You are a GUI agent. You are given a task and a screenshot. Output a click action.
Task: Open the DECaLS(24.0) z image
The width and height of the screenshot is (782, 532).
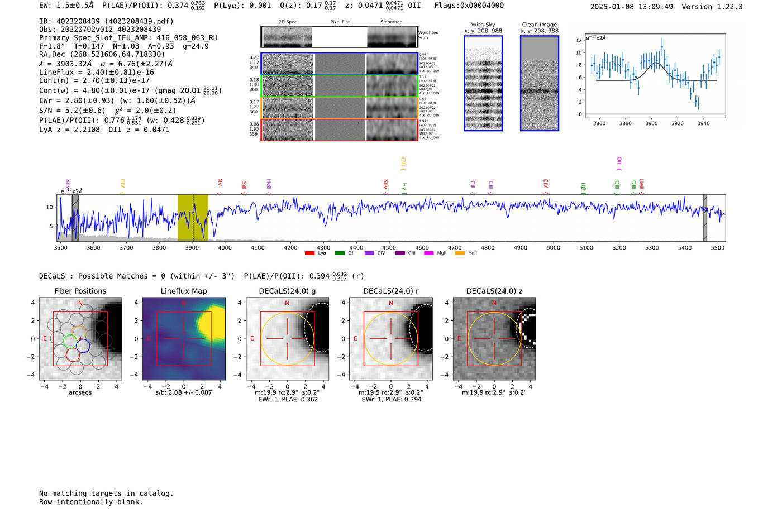point(494,338)
